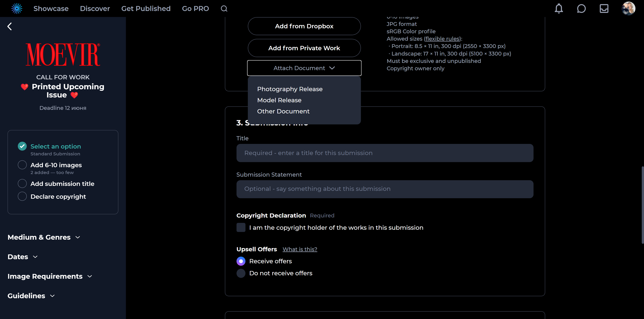Viewport: 644px width, 319px height.
Task: Open the search magnifier icon
Action: [224, 9]
